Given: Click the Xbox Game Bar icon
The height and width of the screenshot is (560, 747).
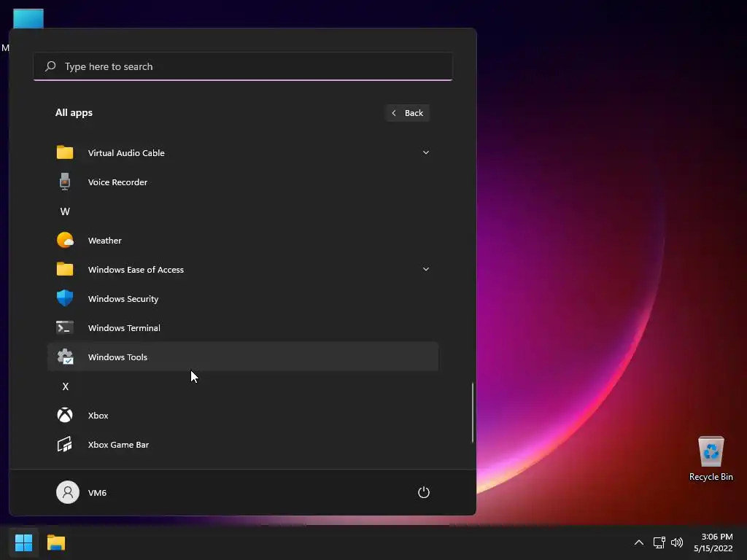Looking at the screenshot, I should tap(65, 444).
